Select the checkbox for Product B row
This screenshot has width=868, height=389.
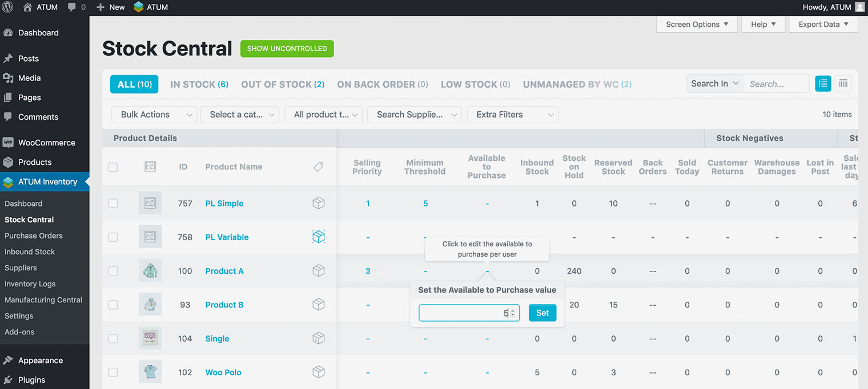(x=113, y=305)
